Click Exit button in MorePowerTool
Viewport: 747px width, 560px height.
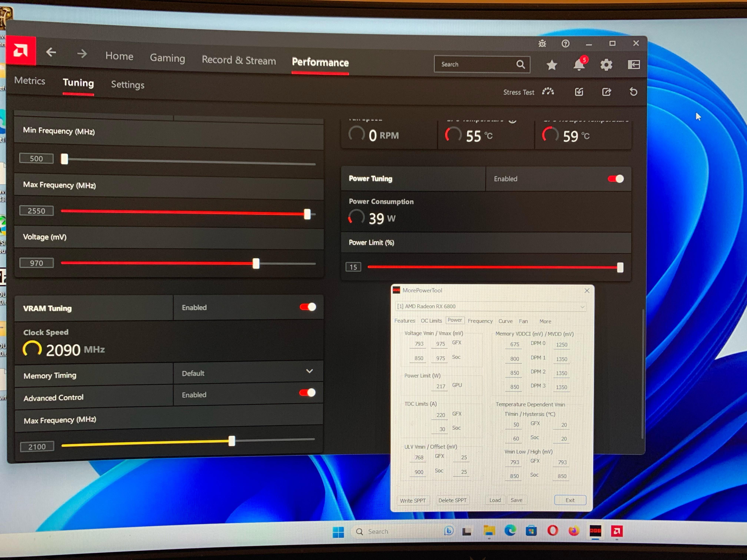pyautogui.click(x=570, y=500)
